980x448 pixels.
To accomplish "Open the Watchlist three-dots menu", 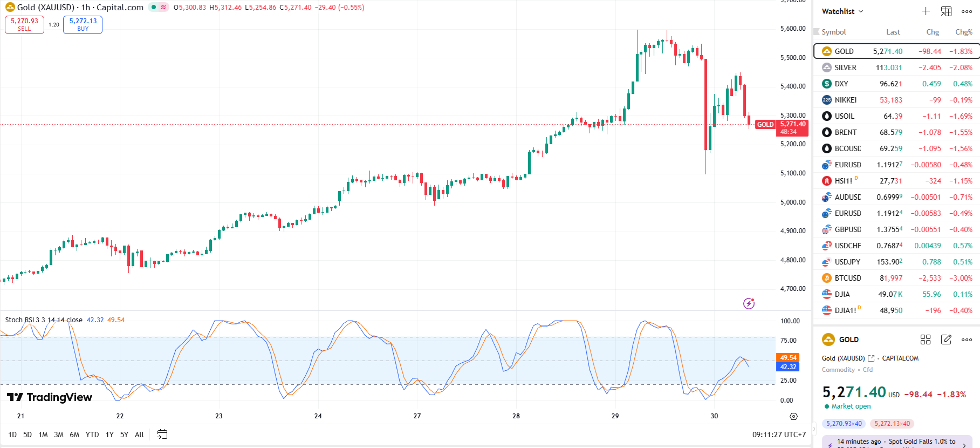I will (x=967, y=11).
